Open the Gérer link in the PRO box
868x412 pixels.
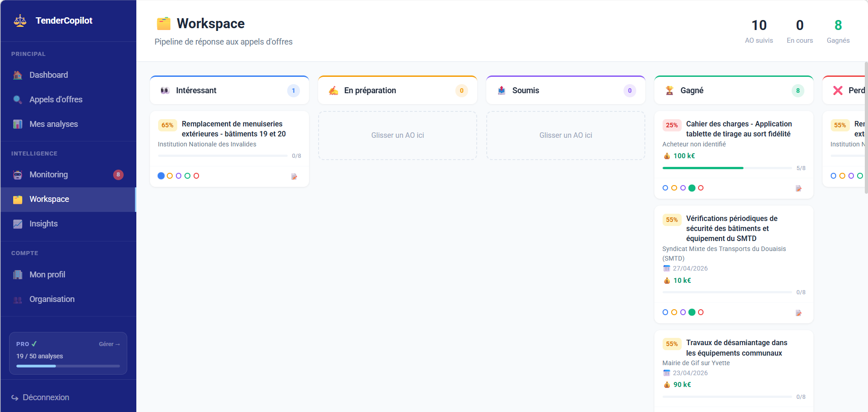(109, 344)
